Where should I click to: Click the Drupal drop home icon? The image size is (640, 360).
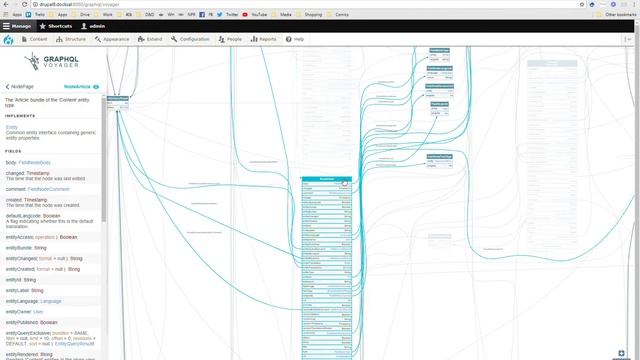[8, 40]
